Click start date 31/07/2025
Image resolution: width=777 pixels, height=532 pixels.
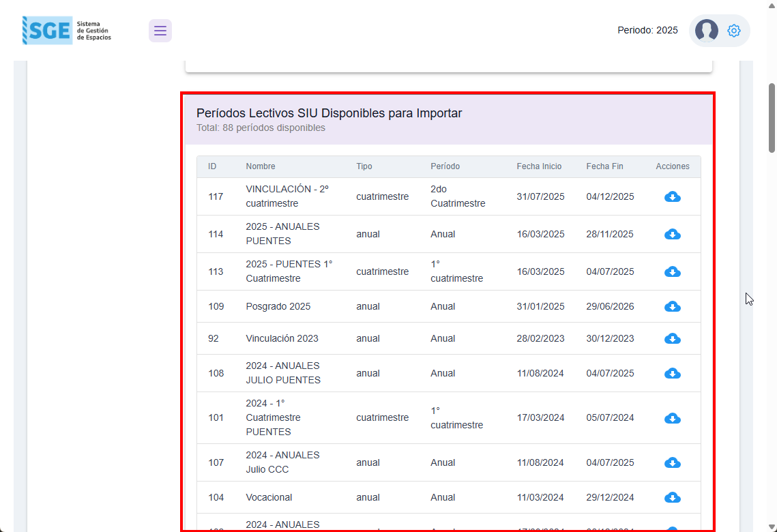point(541,196)
